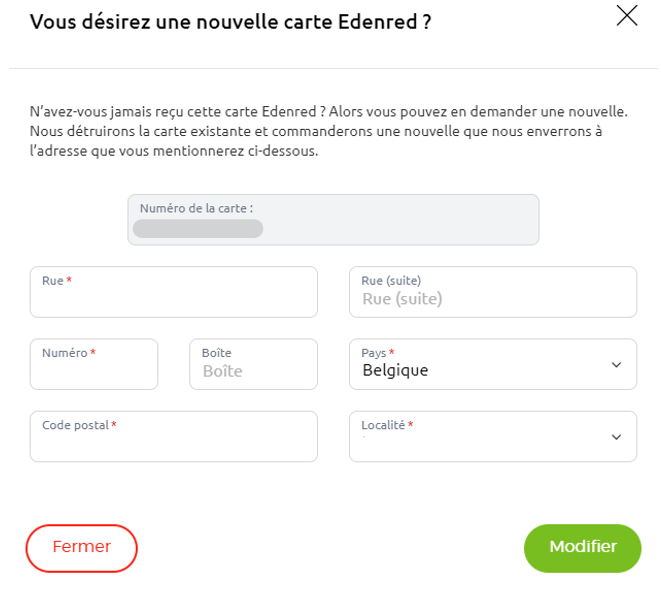
Task: Click the "Rue (suite)" placeholder text
Action: (x=402, y=299)
